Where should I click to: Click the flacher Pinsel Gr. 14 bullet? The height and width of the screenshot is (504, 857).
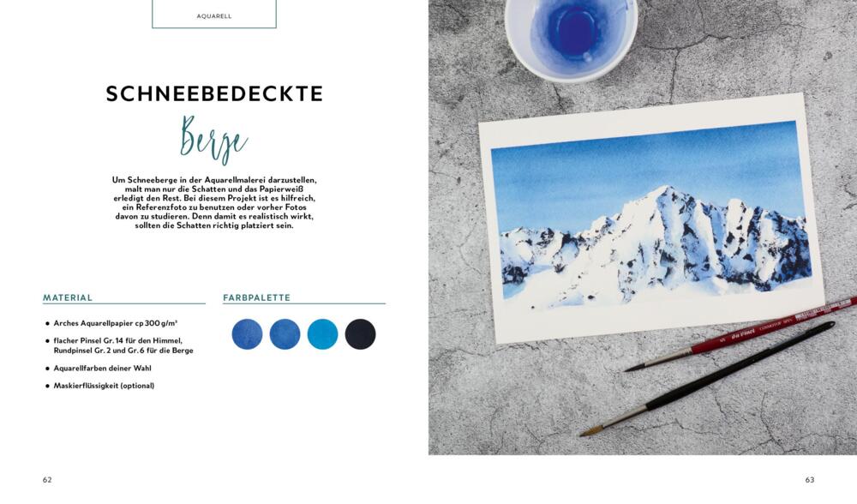[x=119, y=345]
